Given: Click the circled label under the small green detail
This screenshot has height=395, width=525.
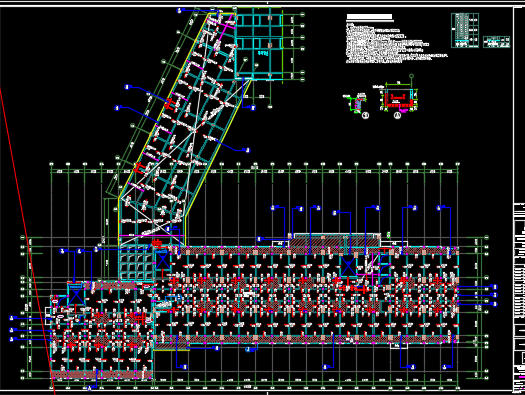Looking at the screenshot, I should coord(366,115).
